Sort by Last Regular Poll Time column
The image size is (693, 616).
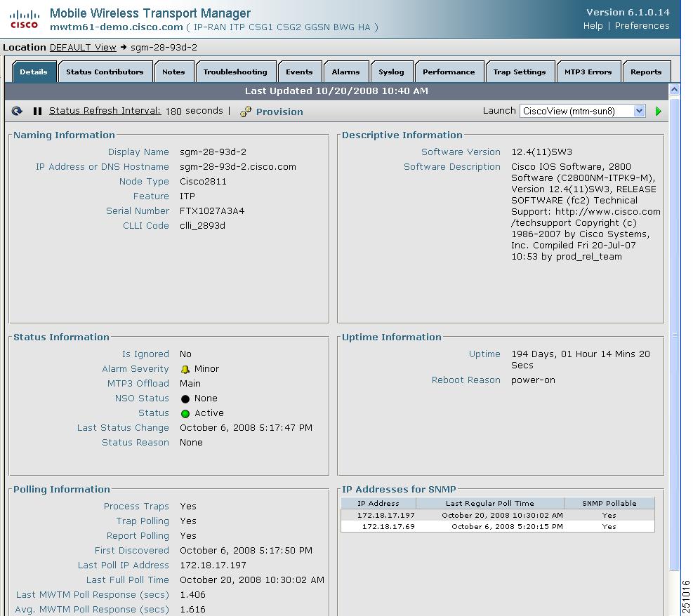click(x=489, y=503)
